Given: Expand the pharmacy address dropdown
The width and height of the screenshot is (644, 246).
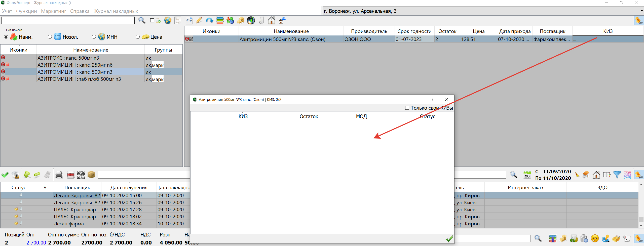Looking at the screenshot, I should 641,11.
